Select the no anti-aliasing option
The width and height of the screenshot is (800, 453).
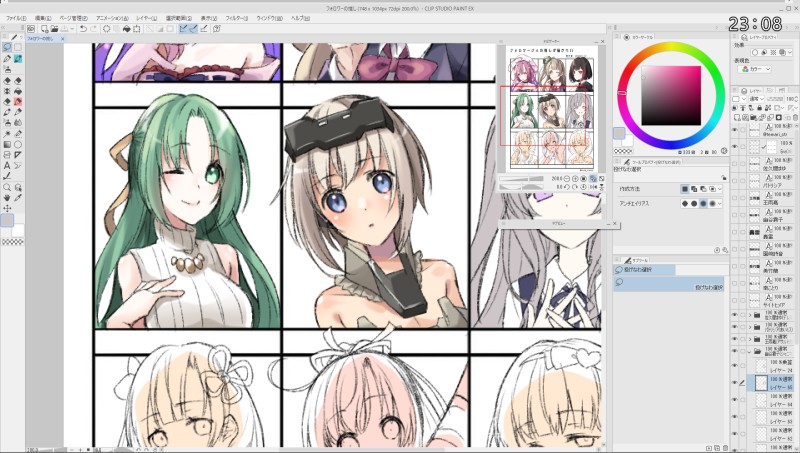[x=685, y=204]
